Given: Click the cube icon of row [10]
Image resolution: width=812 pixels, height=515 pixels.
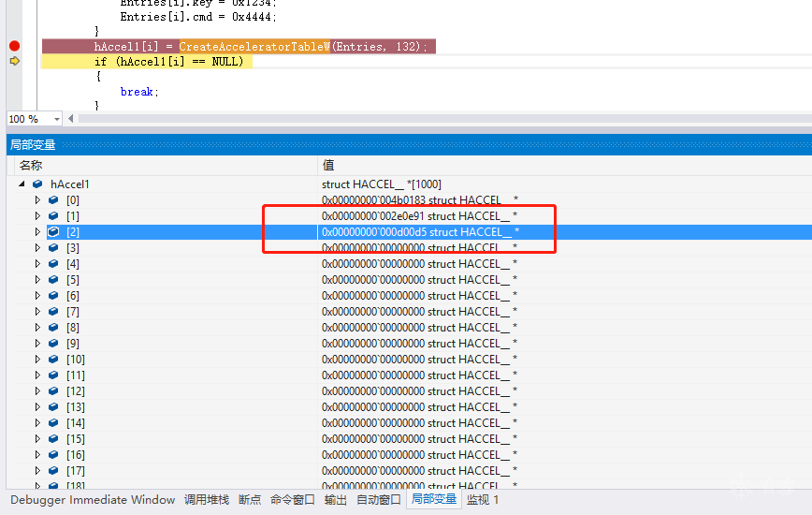Looking at the screenshot, I should pyautogui.click(x=53, y=359).
